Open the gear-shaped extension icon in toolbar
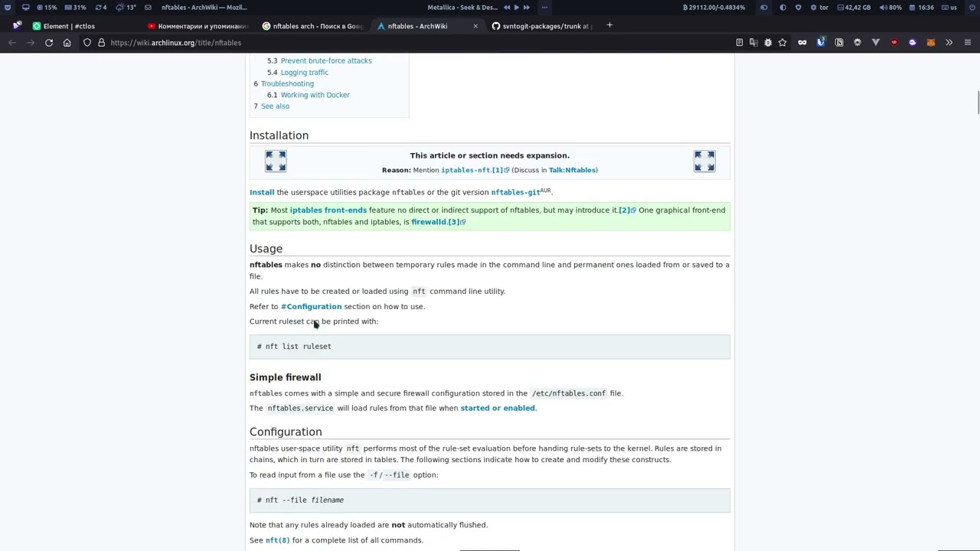The image size is (980, 551). coord(857,43)
